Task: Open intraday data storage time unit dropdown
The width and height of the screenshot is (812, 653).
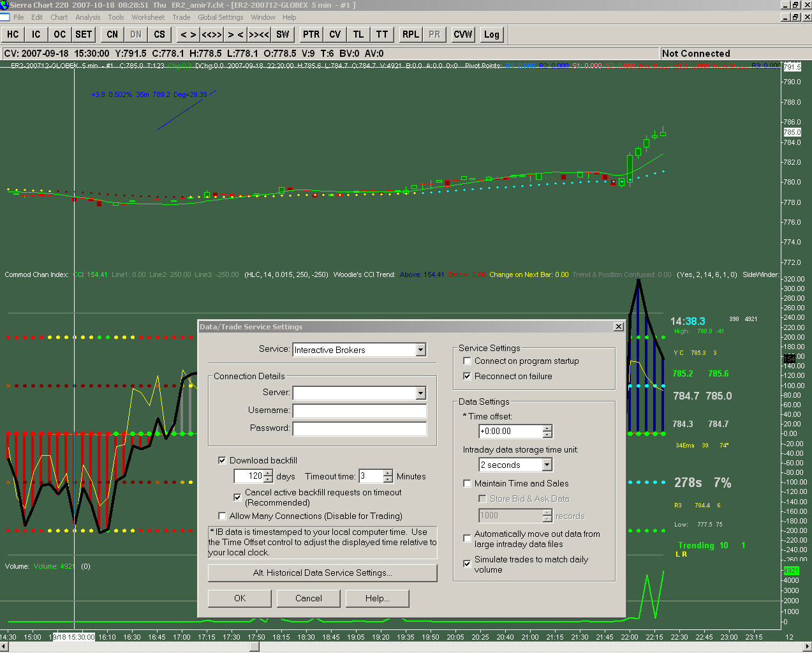Action: 547,465
